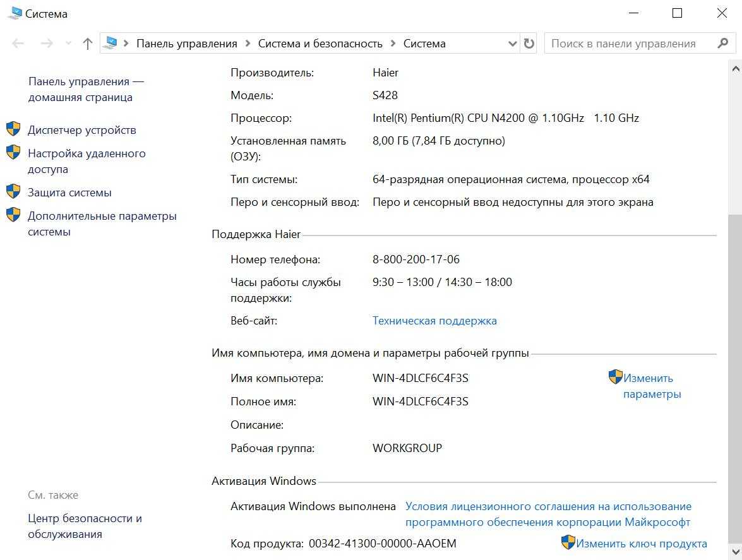Open Панель управления breadcrumb
The height and width of the screenshot is (560, 742).
187,44
